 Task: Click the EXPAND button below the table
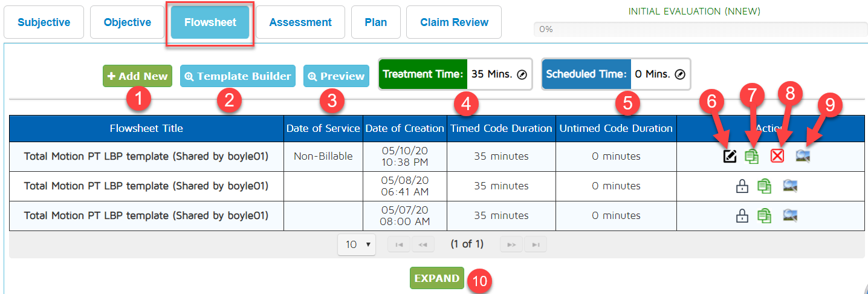coord(436,278)
